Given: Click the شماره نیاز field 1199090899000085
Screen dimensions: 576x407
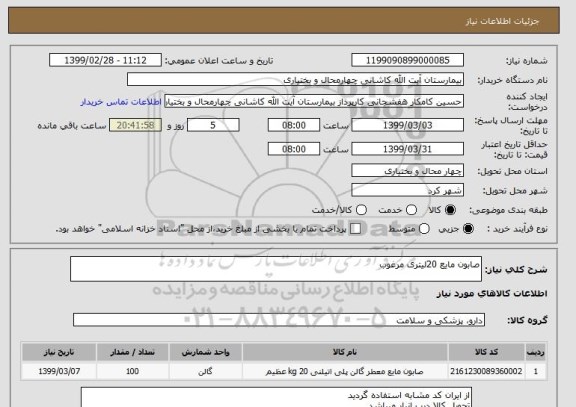Looking at the screenshot, I should click(x=407, y=60).
